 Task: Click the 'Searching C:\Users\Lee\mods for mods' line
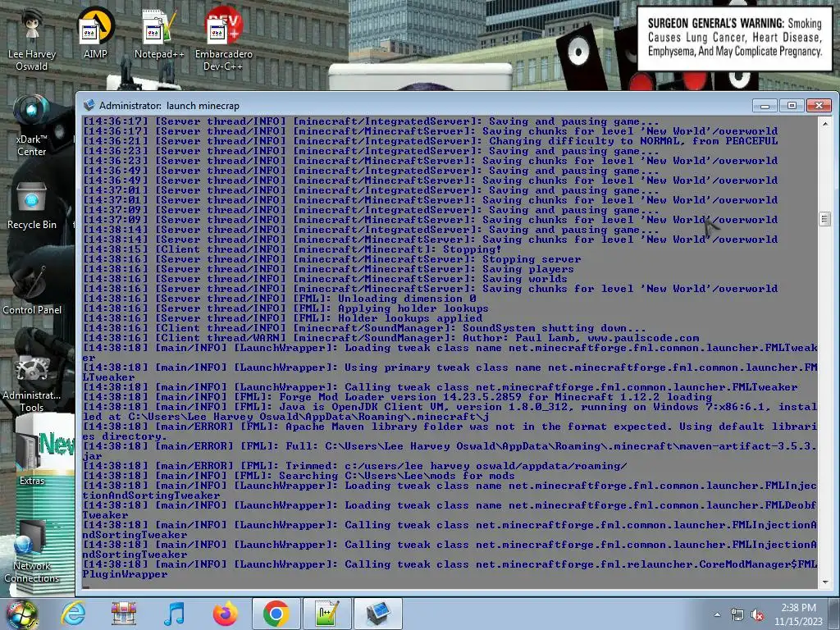(299, 476)
